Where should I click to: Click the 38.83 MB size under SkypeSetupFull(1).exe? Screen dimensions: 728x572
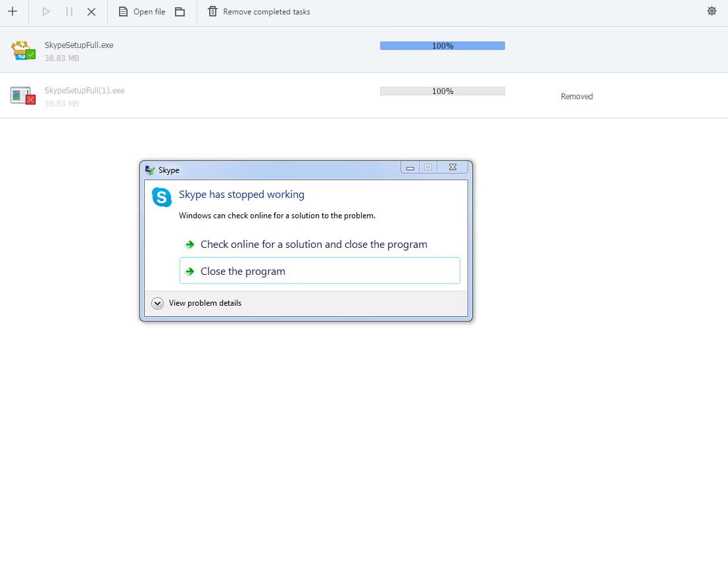point(62,103)
